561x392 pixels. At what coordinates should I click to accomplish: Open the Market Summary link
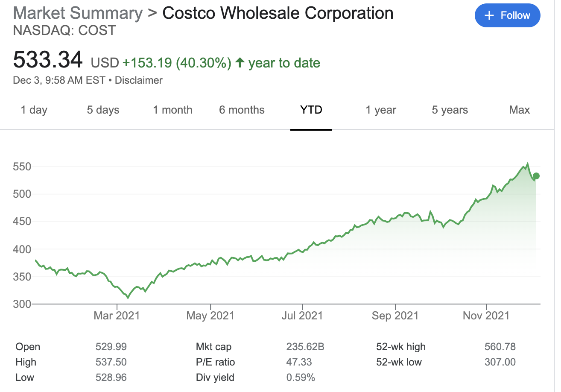click(x=78, y=13)
